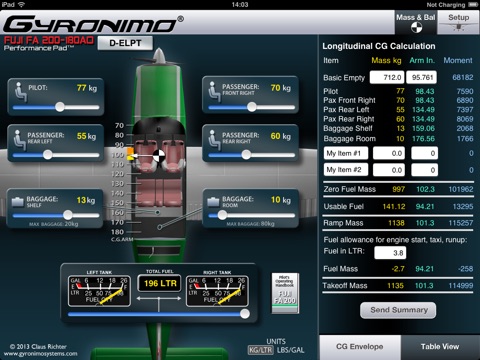Image resolution: width=480 pixels, height=360 pixels.
Task: Tap the baggage shelf suitcase icon
Action: pyautogui.click(x=17, y=202)
